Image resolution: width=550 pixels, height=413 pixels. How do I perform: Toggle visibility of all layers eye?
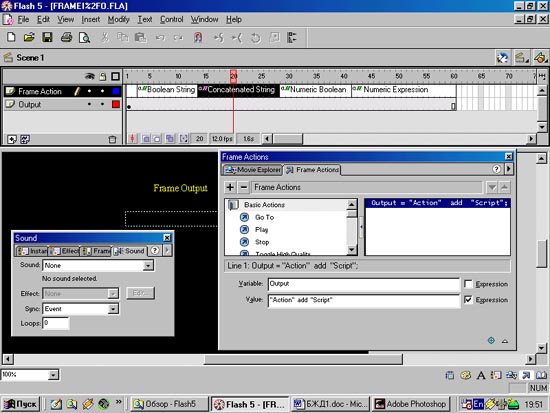click(x=90, y=76)
